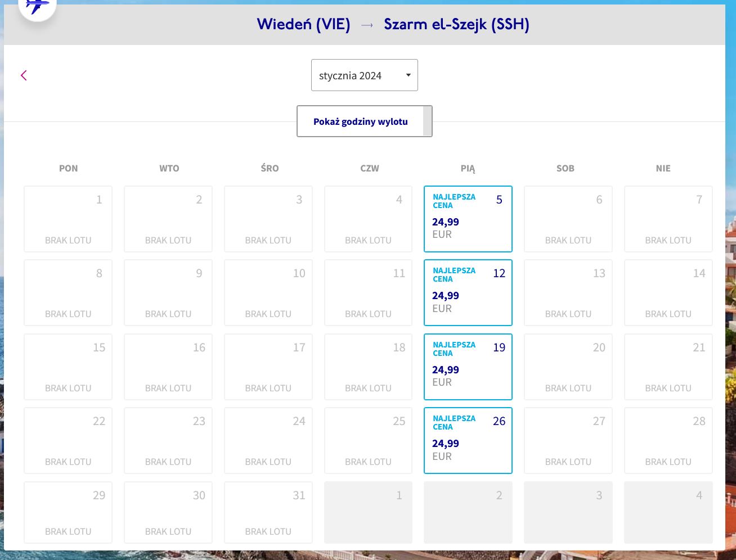Click the January 6 no-flight cell

click(568, 219)
